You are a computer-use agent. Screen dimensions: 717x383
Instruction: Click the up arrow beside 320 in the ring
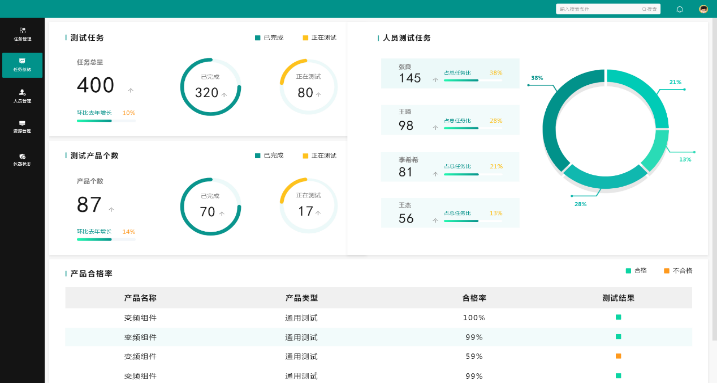(225, 95)
